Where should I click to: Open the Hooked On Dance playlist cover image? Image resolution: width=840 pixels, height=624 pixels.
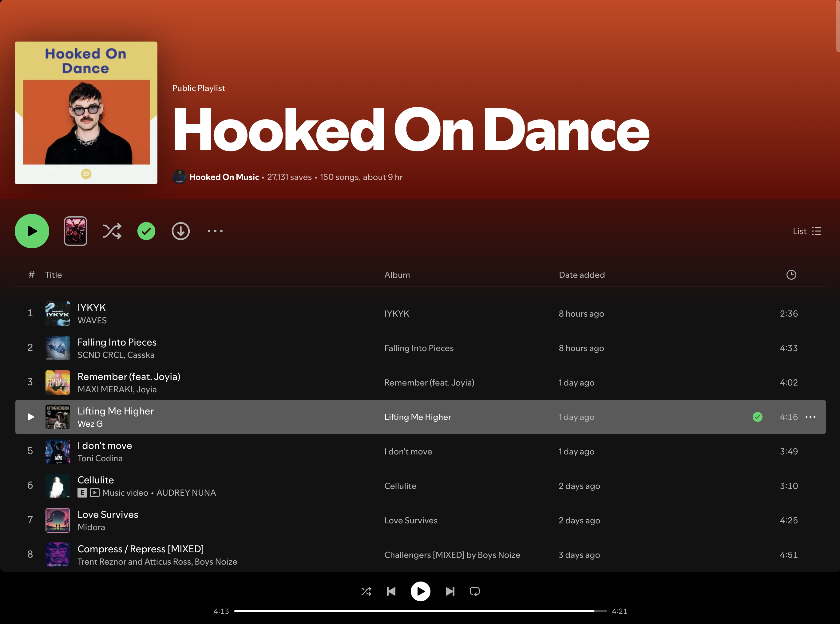coord(86,113)
